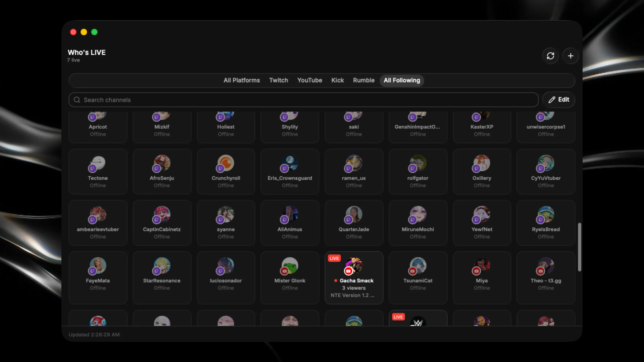Click the Shylily channel name

pos(290,127)
